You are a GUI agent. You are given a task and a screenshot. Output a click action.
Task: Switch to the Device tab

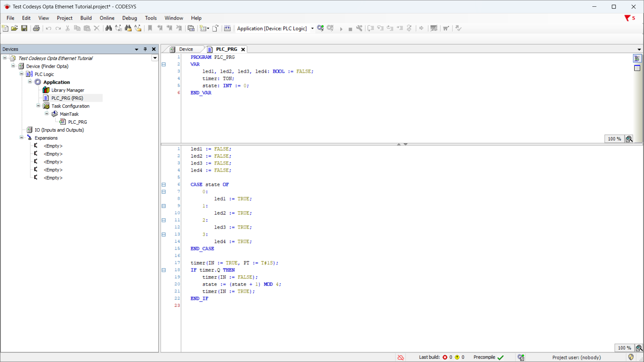pyautogui.click(x=185, y=49)
